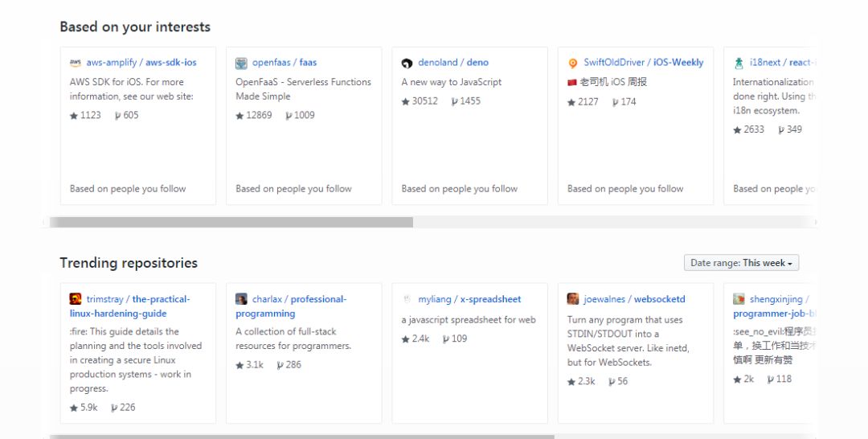Open shengxinjing programmer-job repository link
This screenshot has height=439, width=868.
pos(775,306)
